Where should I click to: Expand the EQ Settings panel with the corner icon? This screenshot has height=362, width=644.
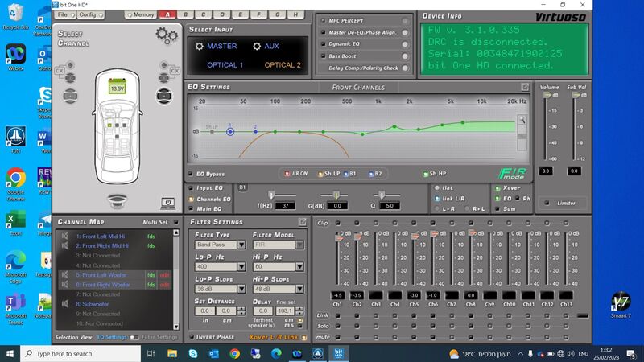coord(525,87)
